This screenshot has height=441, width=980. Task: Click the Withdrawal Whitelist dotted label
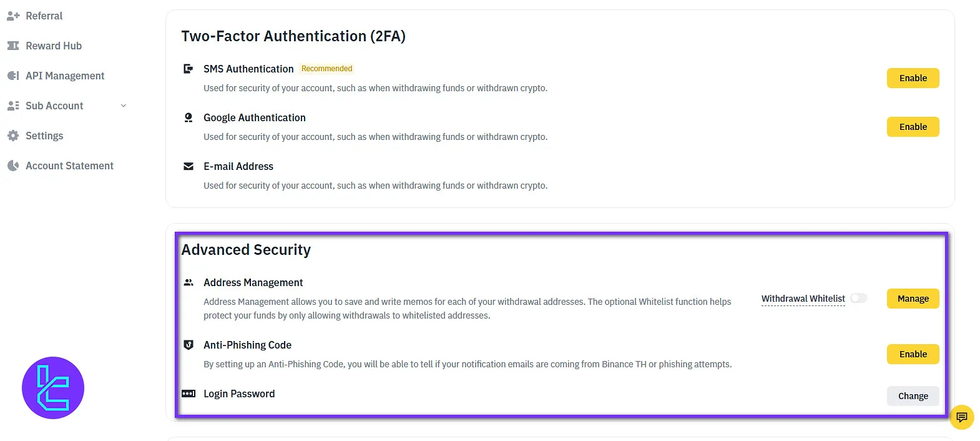pyautogui.click(x=803, y=299)
